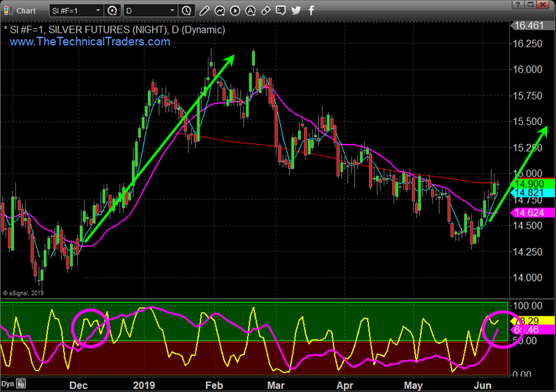Click the interval clock icon
Viewport: 556px width, 392px height.
[x=186, y=10]
